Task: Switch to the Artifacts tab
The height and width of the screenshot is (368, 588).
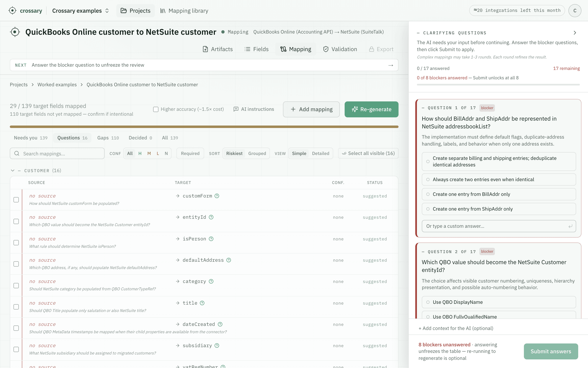Action: (x=218, y=49)
